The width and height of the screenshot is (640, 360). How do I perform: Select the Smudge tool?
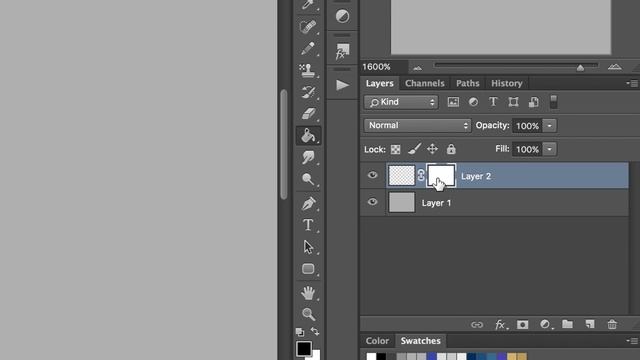click(308, 157)
